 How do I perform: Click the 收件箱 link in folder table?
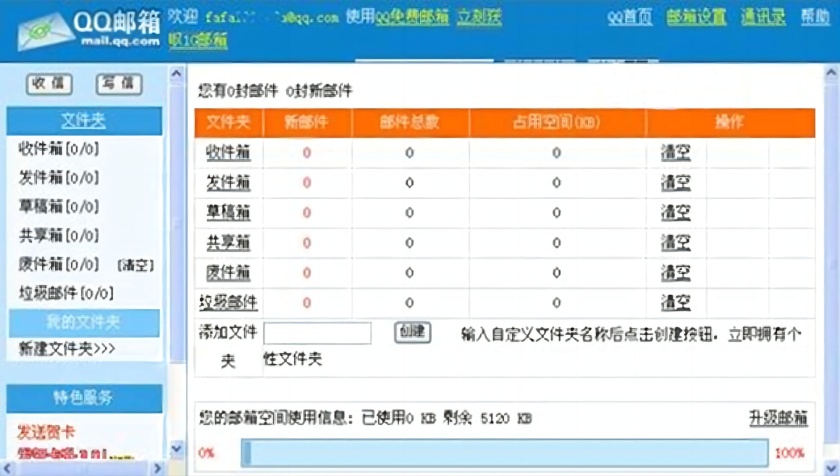point(228,153)
